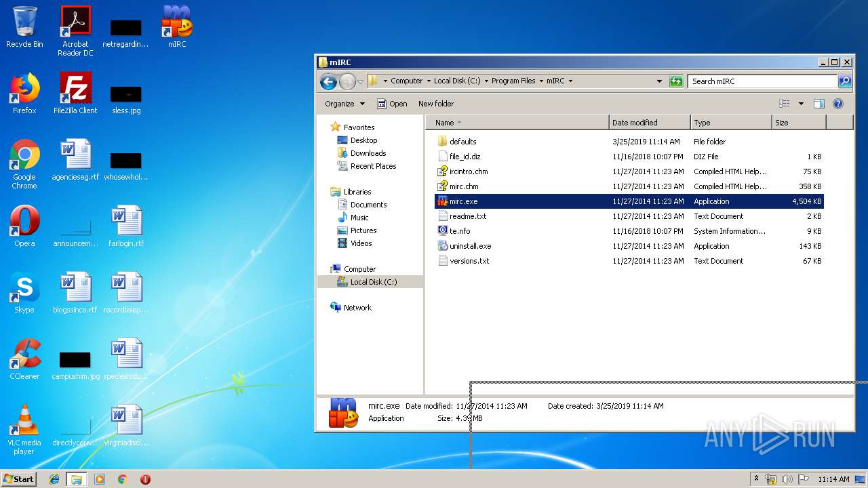Sort files by Name column header
The height and width of the screenshot is (488, 868).
pos(517,123)
